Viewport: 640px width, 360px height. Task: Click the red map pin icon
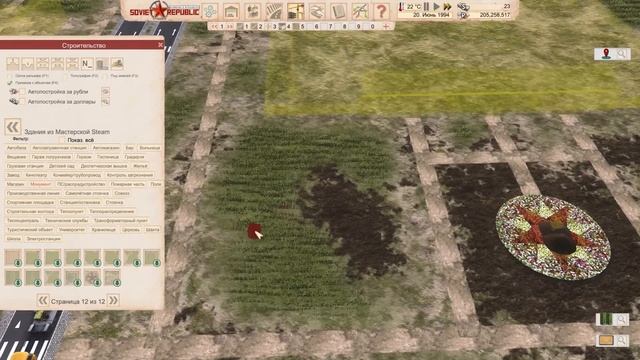606,53
